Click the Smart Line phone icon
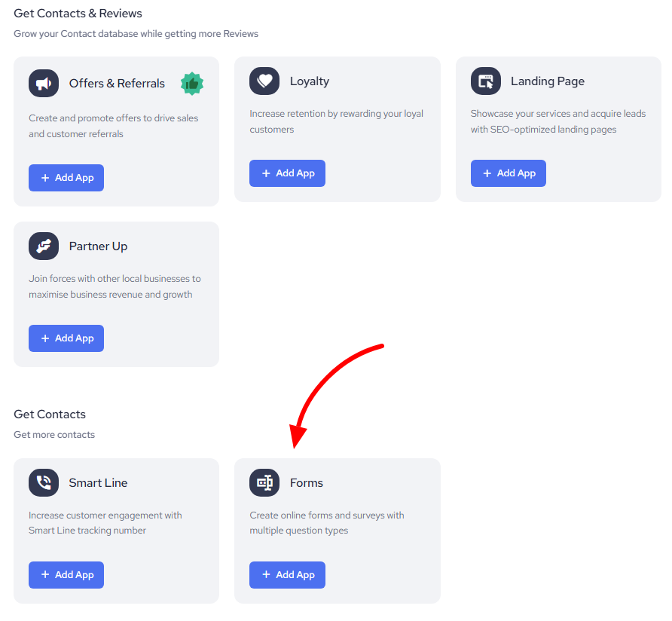Viewport: 672px width, 621px height. click(x=44, y=482)
